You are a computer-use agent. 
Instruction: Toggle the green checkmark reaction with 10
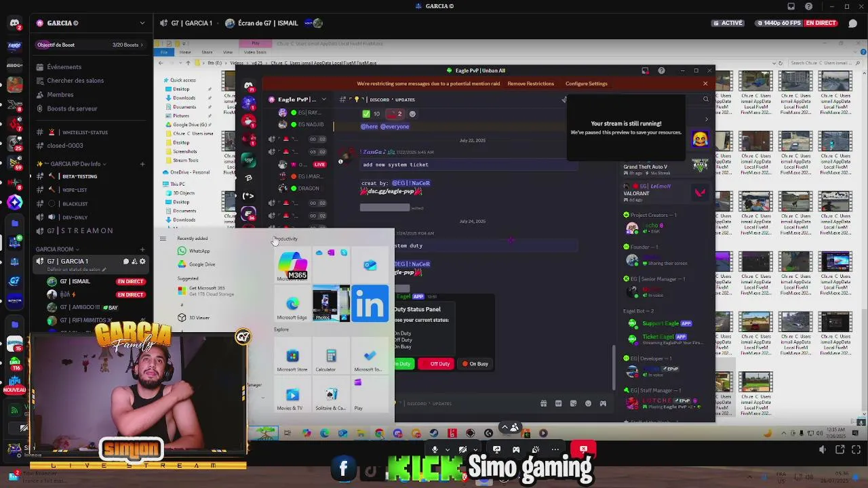coord(371,114)
